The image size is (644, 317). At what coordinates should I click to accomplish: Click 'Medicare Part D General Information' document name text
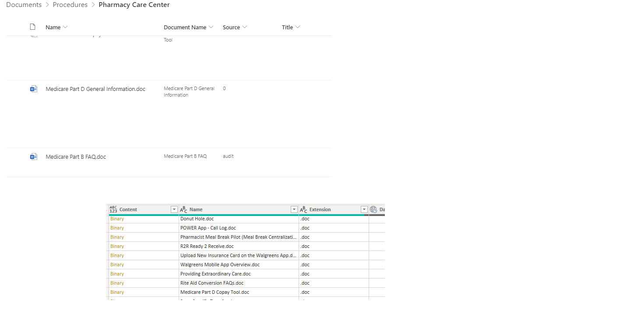pos(189,92)
